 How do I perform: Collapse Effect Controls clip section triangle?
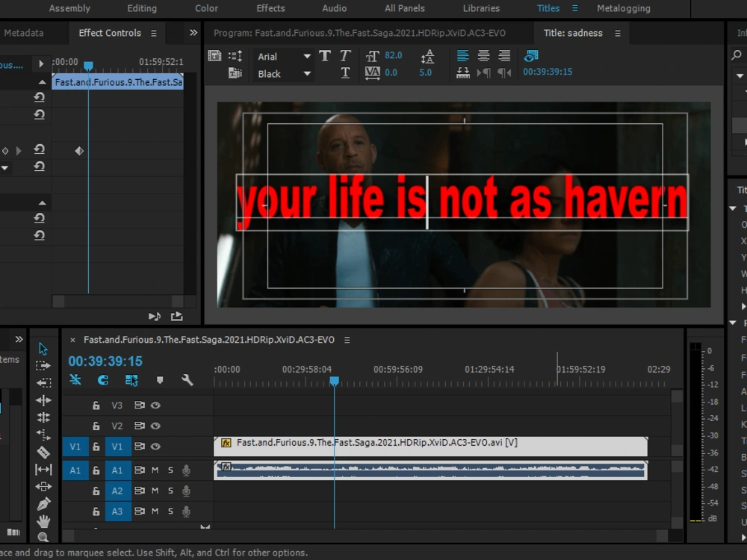[42, 82]
